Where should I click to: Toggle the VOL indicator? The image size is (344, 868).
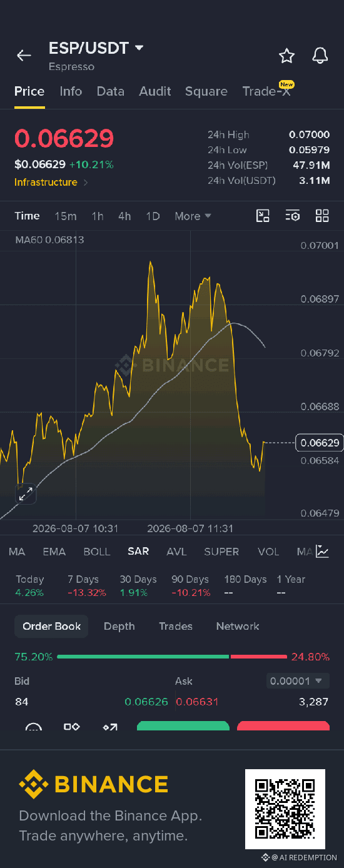tap(268, 552)
